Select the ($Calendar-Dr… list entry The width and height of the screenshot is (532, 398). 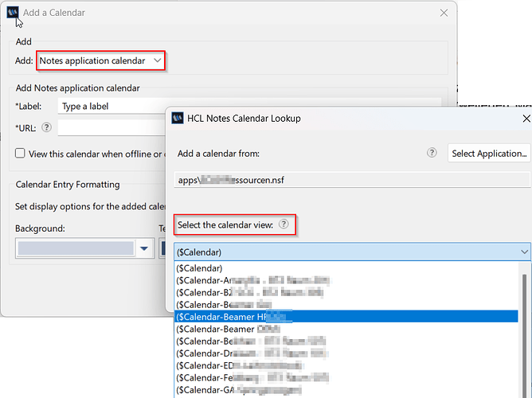pyautogui.click(x=346, y=353)
